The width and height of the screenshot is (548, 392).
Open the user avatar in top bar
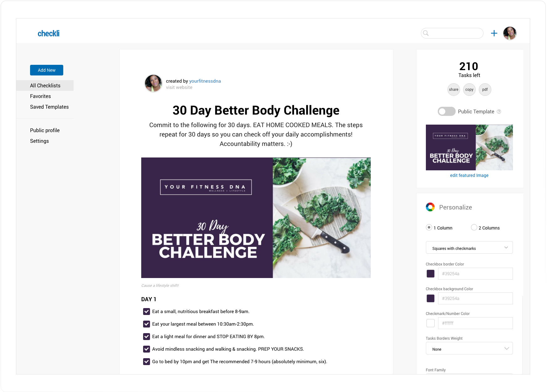point(509,33)
